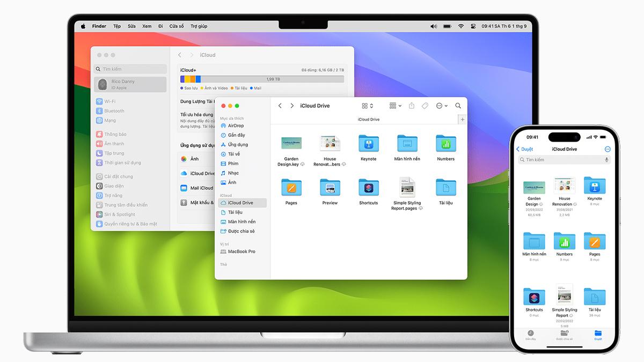The width and height of the screenshot is (644, 362).
Task: Go back in System Settings window
Action: tap(180, 55)
